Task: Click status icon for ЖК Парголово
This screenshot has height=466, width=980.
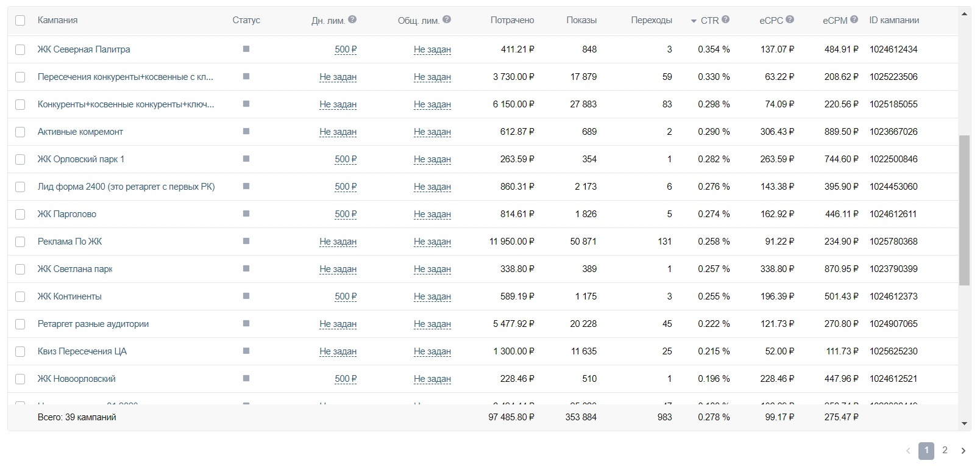Action: [x=246, y=213]
